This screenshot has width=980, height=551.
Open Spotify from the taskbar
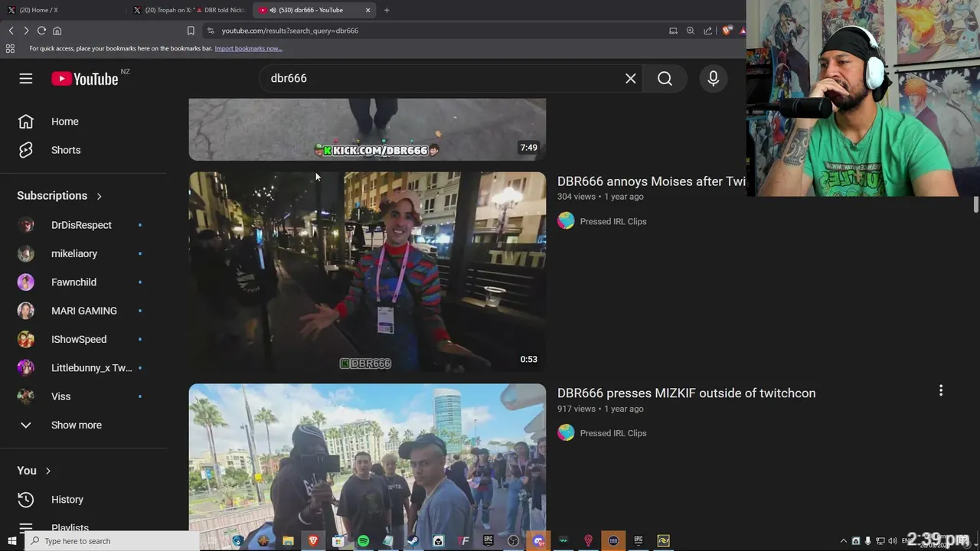tap(363, 541)
